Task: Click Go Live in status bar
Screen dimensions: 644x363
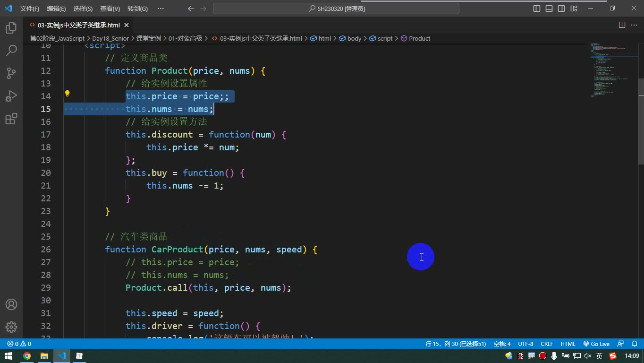Action: pos(596,344)
